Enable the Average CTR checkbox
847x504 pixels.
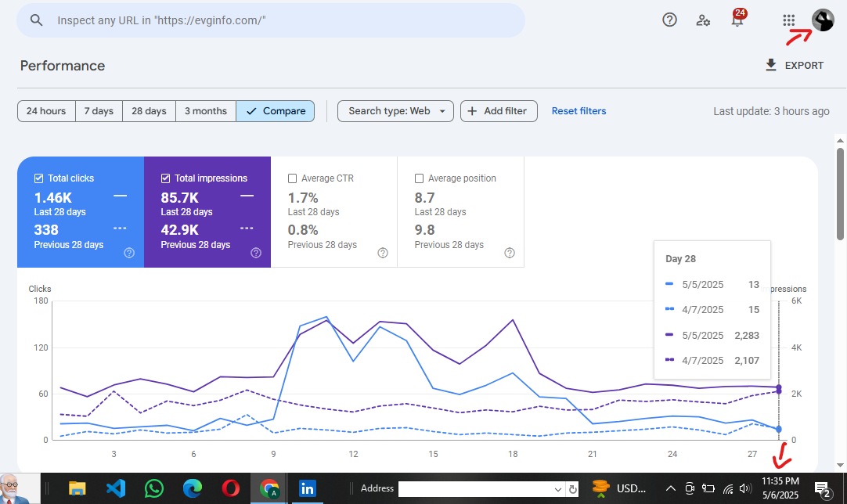pos(292,178)
